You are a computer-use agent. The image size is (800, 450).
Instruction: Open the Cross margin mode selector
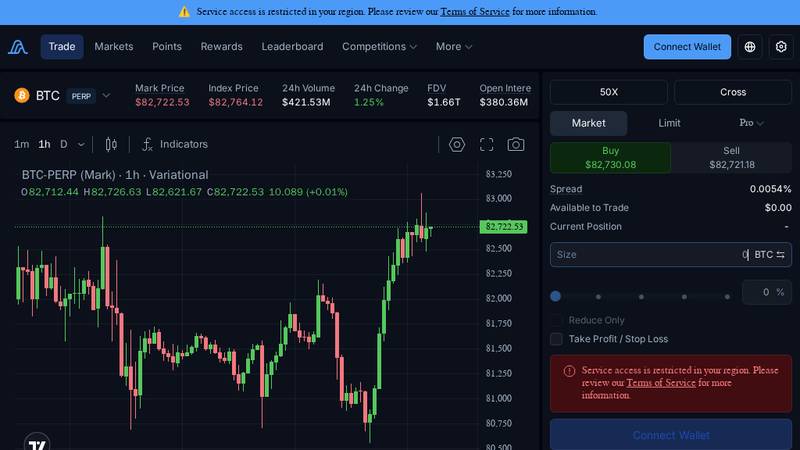pos(733,92)
